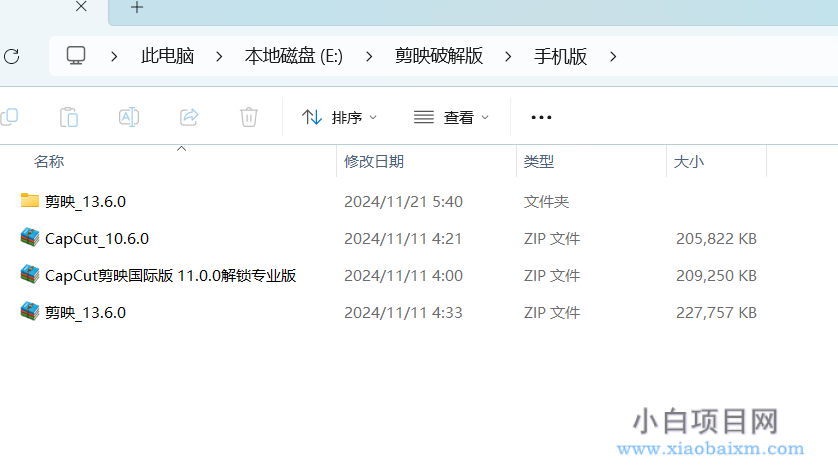Navigate to 剪映破解版 folder in breadcrumb
The height and width of the screenshot is (470, 838).
[x=439, y=56]
